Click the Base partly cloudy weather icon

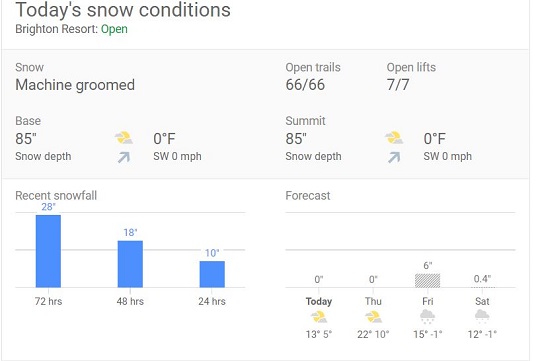[x=124, y=138]
